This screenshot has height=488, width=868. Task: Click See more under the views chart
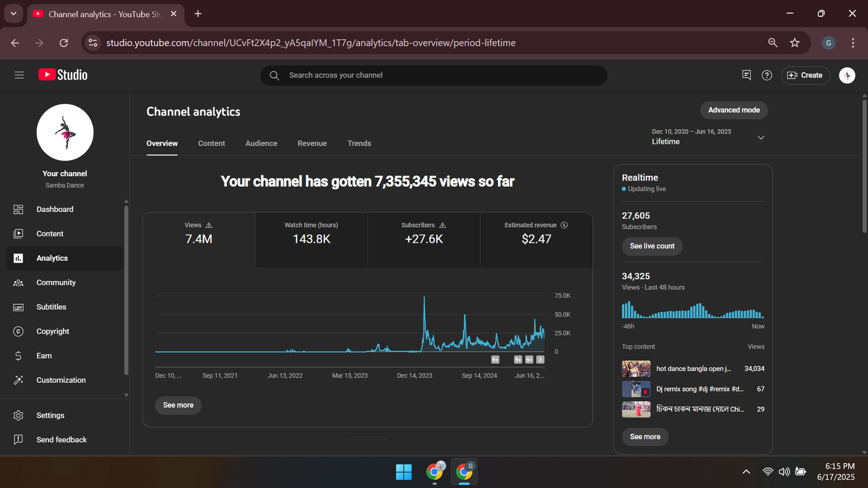coord(178,405)
